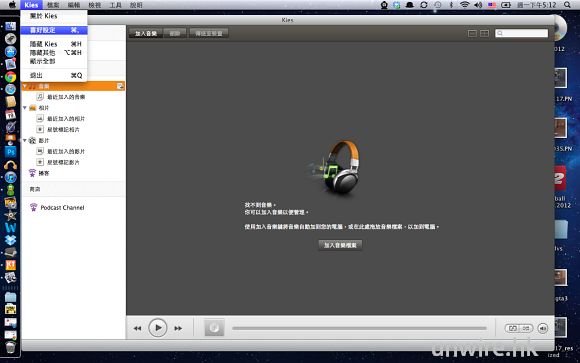Open Google Chrome from the Dock

click(10, 77)
